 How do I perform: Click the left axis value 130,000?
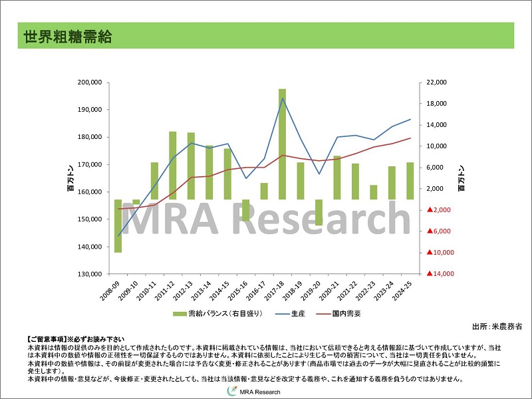(90, 274)
